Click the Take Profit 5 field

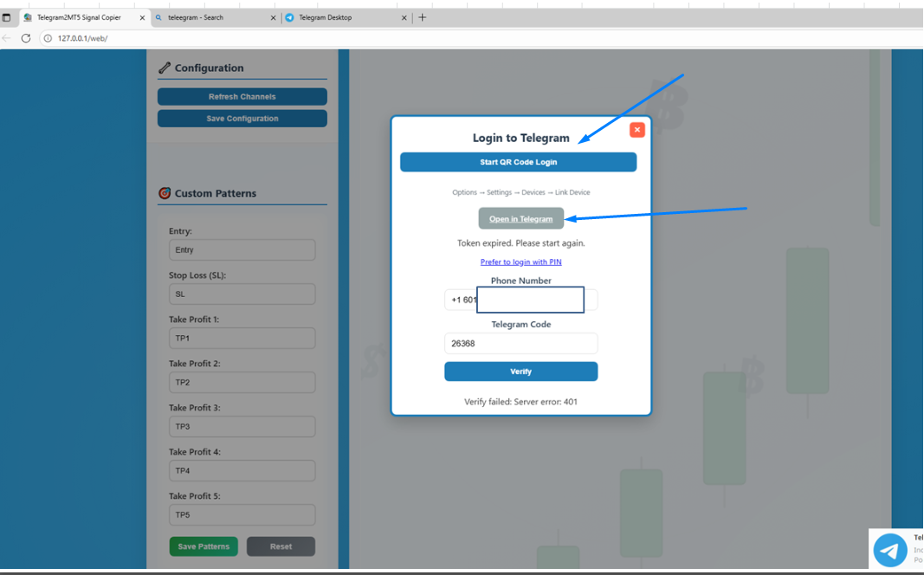(242, 515)
